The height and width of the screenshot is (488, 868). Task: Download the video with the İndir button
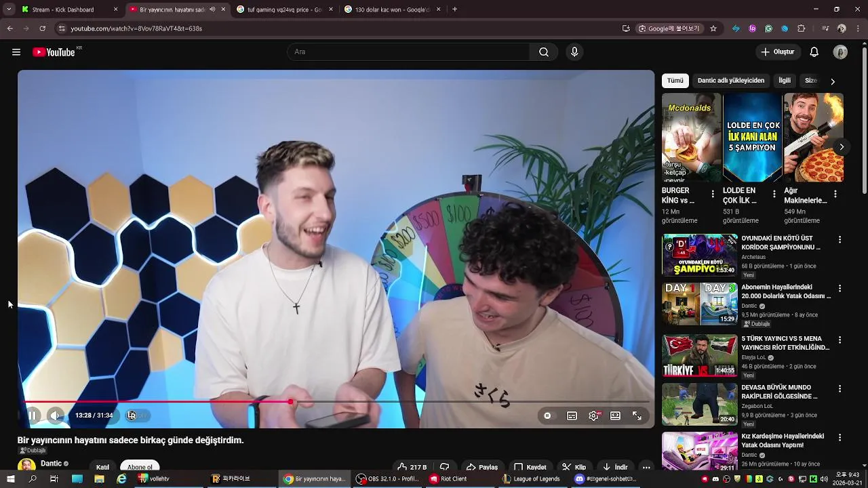[615, 467]
